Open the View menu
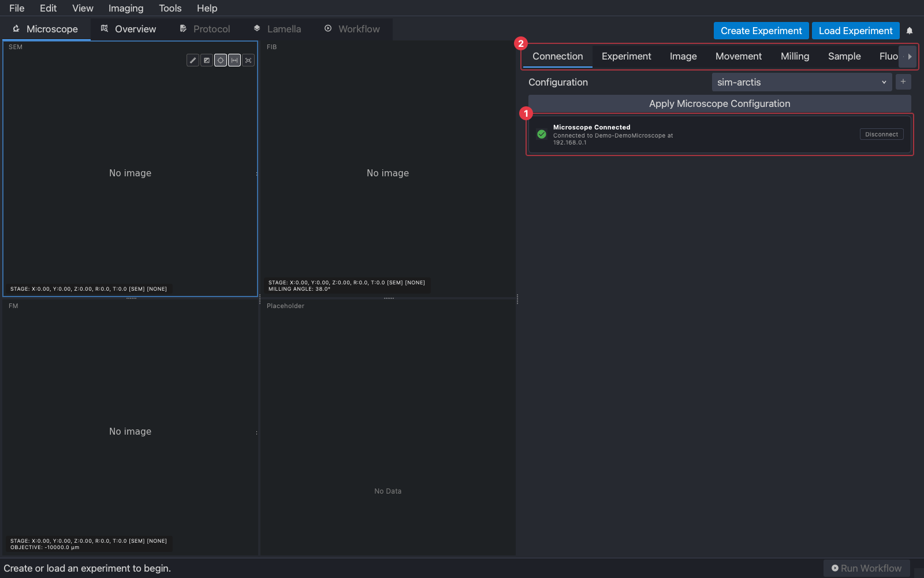Image resolution: width=924 pixels, height=578 pixels. 83,8
